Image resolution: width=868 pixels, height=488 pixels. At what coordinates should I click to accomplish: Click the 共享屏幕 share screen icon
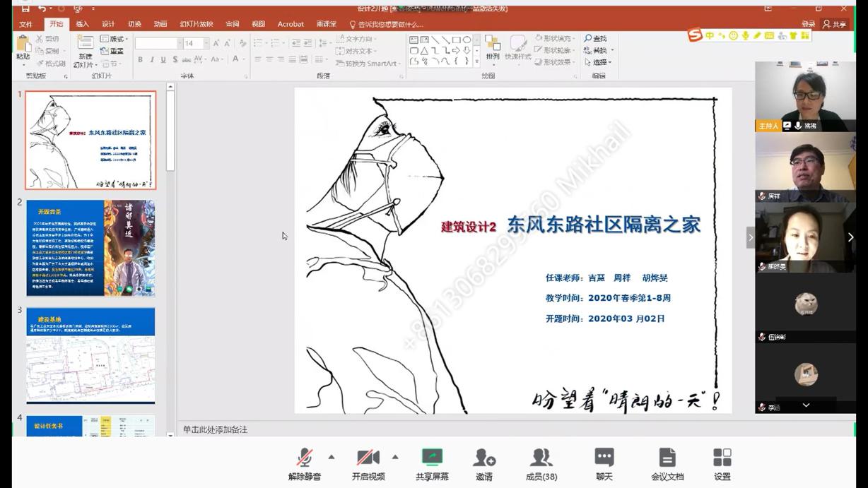[432, 458]
